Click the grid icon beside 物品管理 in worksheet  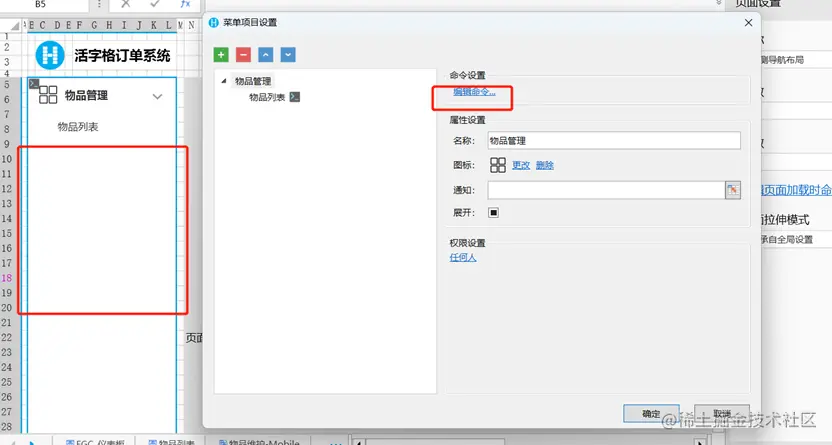(x=48, y=95)
